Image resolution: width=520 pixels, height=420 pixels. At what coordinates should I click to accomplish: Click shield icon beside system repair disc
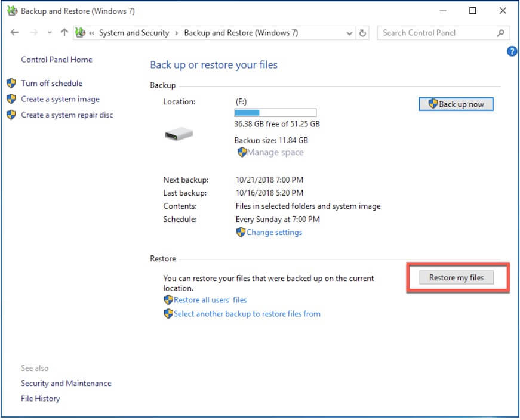(x=11, y=115)
